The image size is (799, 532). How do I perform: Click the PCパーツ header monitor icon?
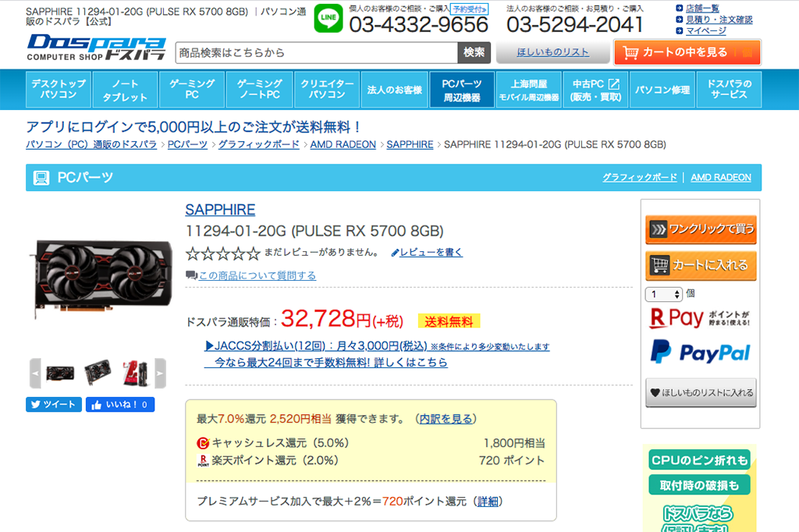pyautogui.click(x=41, y=178)
